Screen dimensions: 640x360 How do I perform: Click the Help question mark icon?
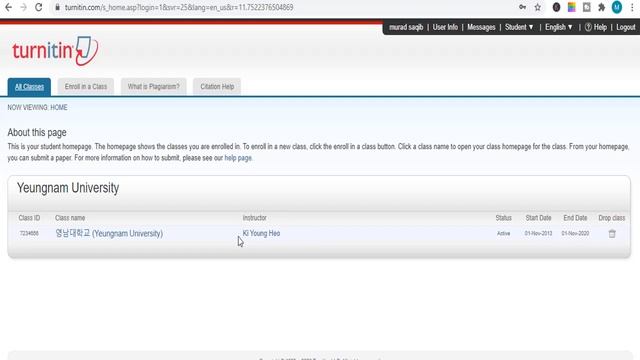(x=588, y=27)
